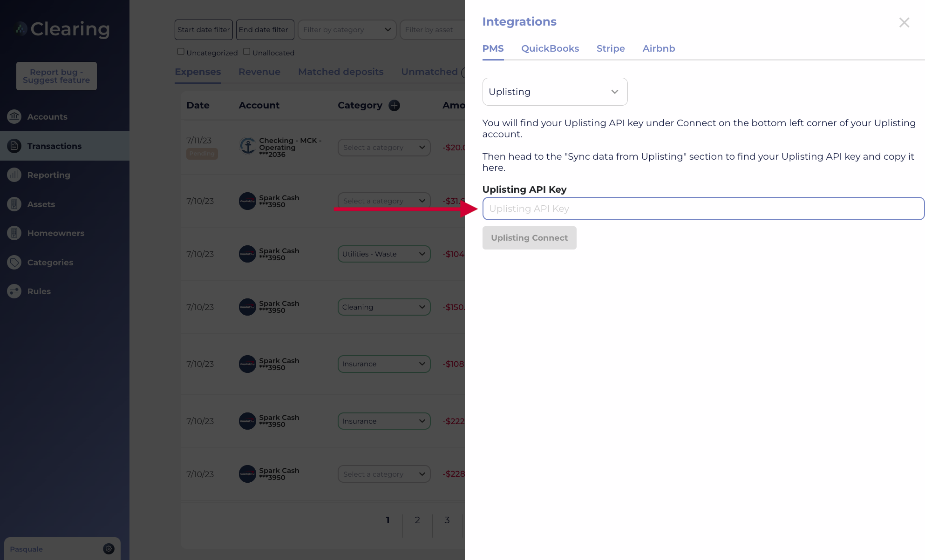Switch to the QuickBooks tab
Screen dimensions: 925x560
point(550,48)
